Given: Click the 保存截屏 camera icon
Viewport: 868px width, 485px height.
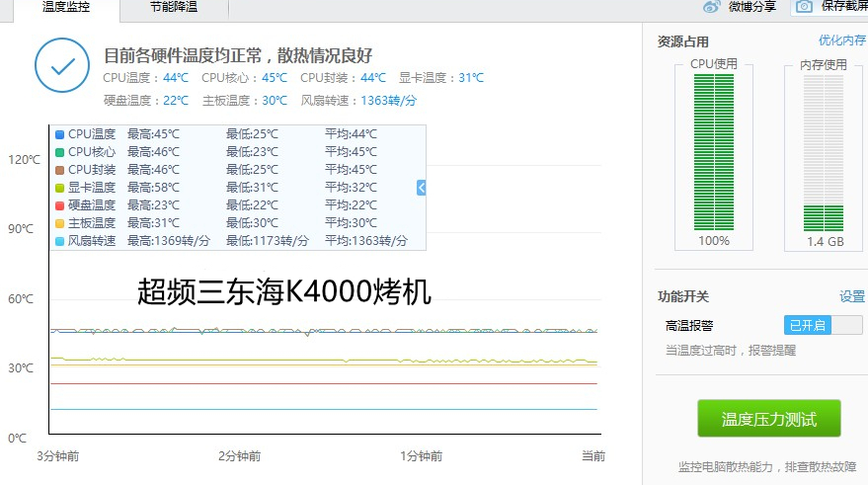Looking at the screenshot, I should (804, 7).
